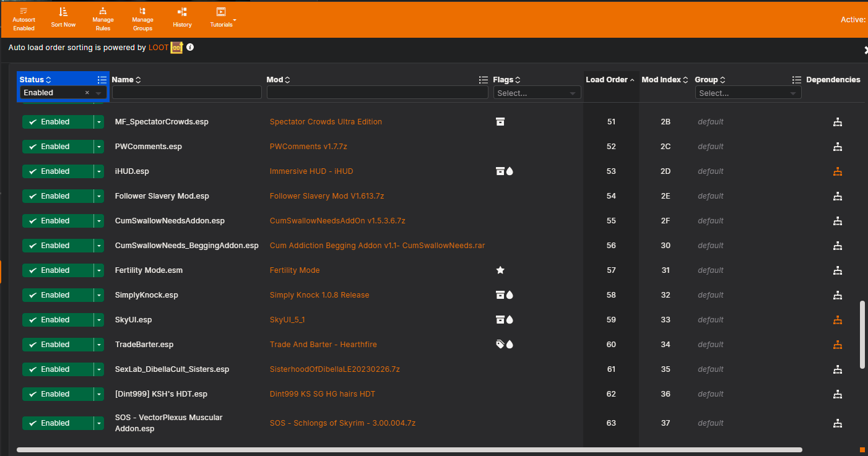Open the Immersive HUD - iHUD mod link
Screen dimensions: 868x456
tap(311, 171)
